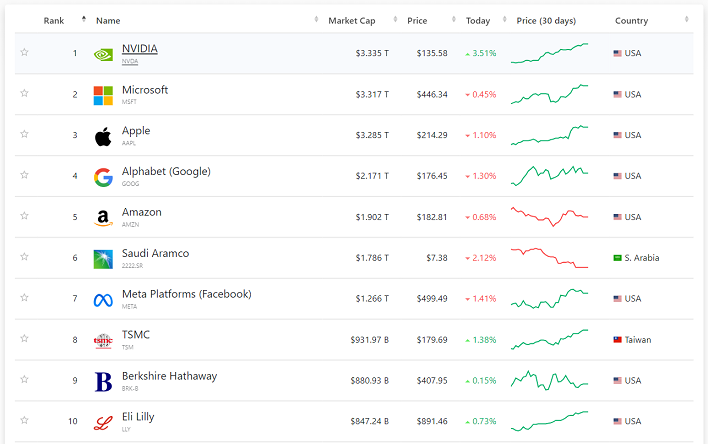
Task: Sort the table by Rank column
Action: [54, 20]
